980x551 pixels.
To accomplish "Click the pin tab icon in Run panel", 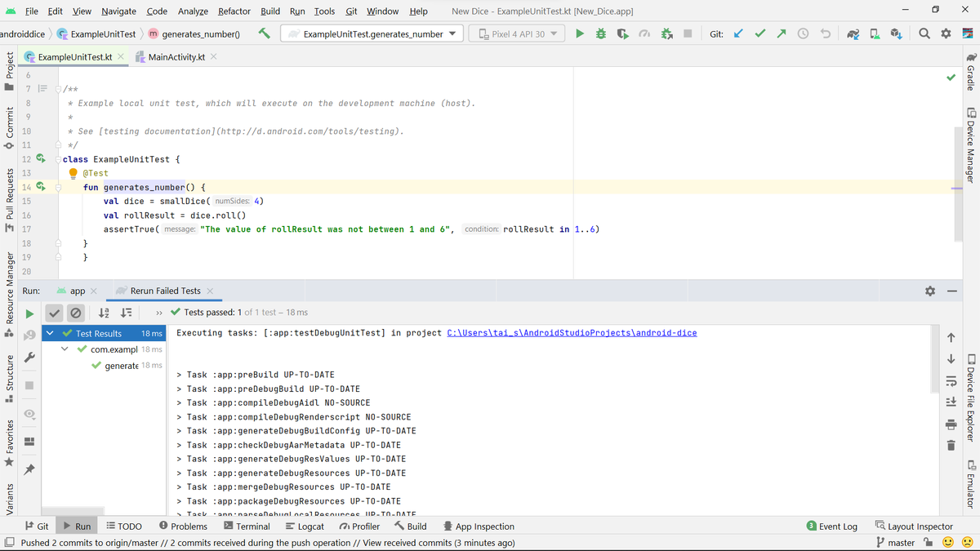I will [x=29, y=469].
